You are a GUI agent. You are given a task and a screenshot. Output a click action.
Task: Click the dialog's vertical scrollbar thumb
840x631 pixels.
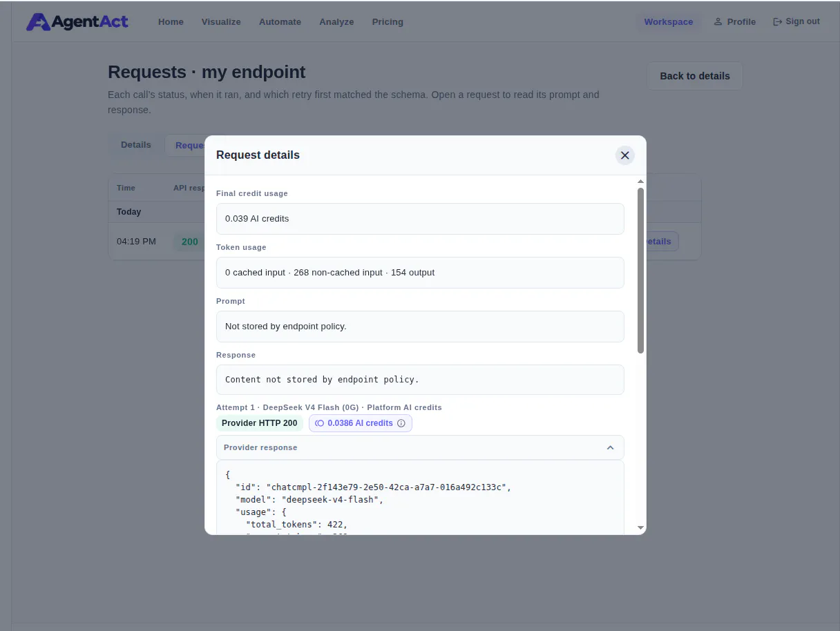pos(640,271)
